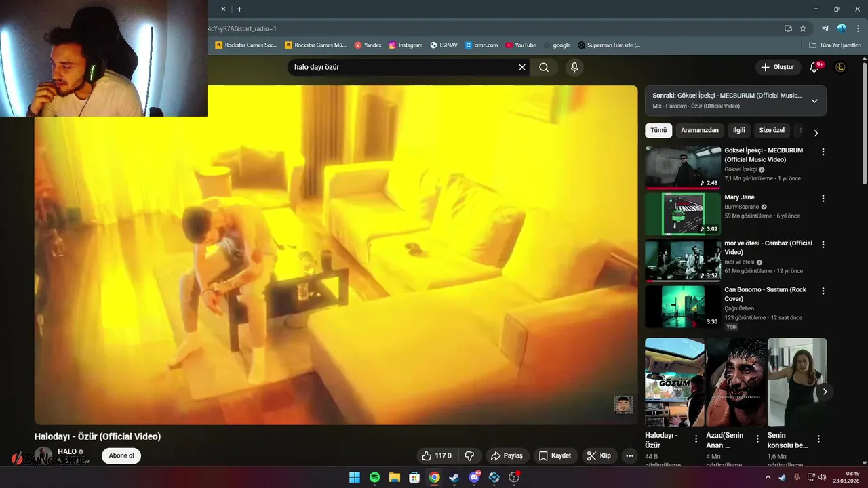Open Yandex bookmark
Image resolution: width=868 pixels, height=488 pixels.
coord(368,45)
